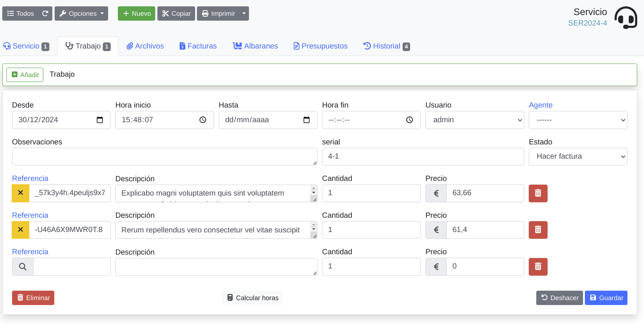Click the clock icon in Hora inicio
Screen dimensions: 644x326
(x=203, y=120)
